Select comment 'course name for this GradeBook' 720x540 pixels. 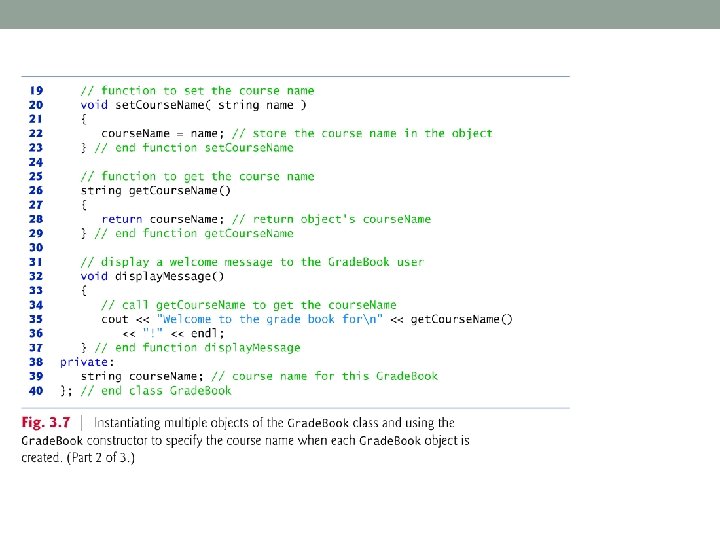tap(325, 377)
